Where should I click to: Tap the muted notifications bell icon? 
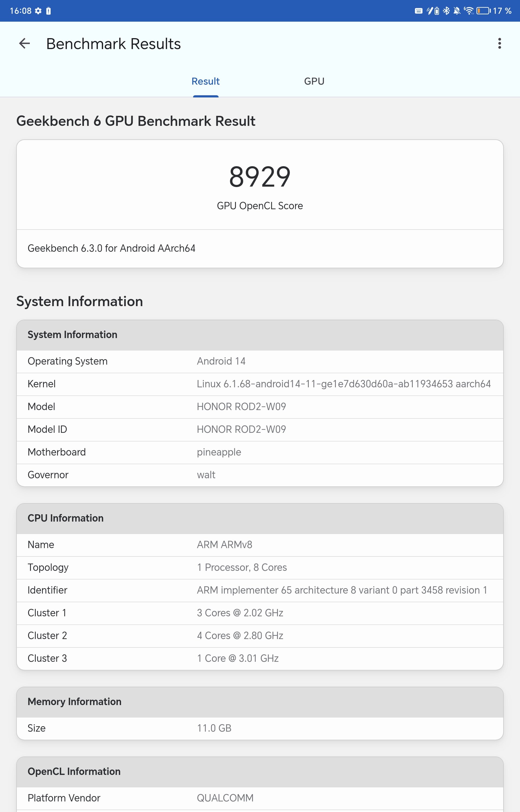click(457, 11)
